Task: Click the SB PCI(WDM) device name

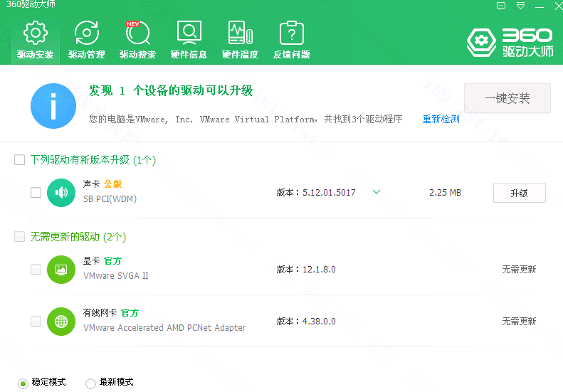Action: pyautogui.click(x=110, y=199)
